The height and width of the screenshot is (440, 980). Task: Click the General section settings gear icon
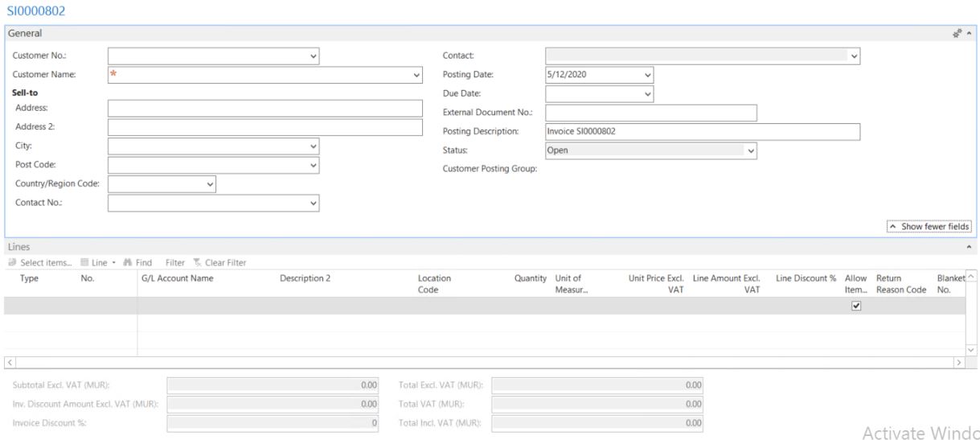[x=957, y=34]
